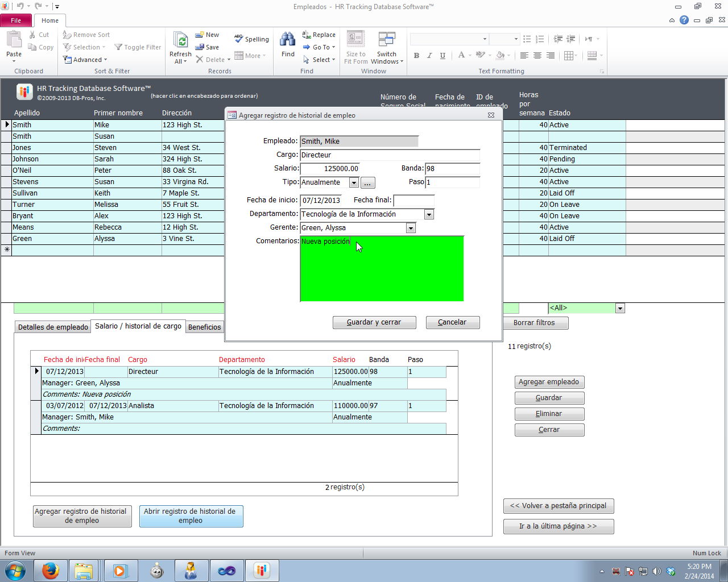
Task: Toggle Italic formatting
Action: 429,56
